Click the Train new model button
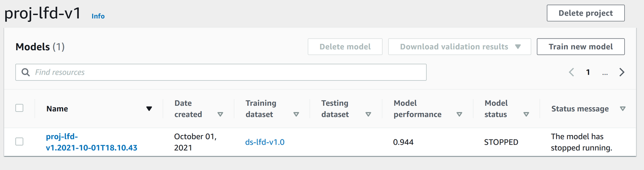Image resolution: width=644 pixels, height=170 pixels. pyautogui.click(x=580, y=47)
